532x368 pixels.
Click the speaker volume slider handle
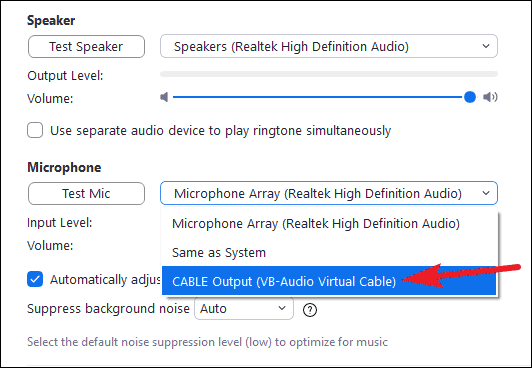470,97
